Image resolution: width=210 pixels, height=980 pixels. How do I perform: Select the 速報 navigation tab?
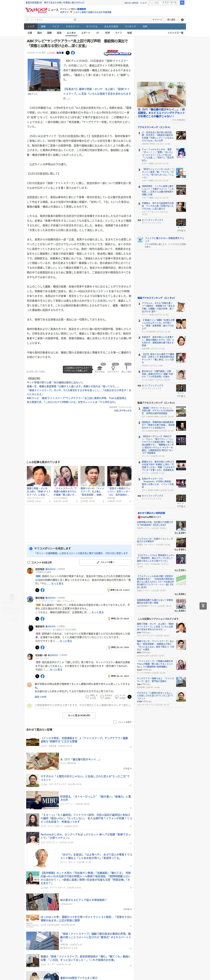click(43, 27)
